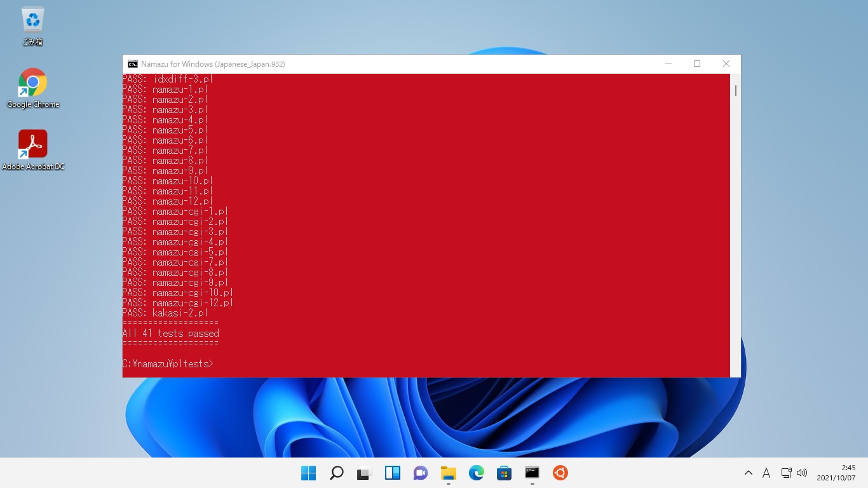
Task: Open the Widgets panel on taskbar
Action: click(x=393, y=473)
